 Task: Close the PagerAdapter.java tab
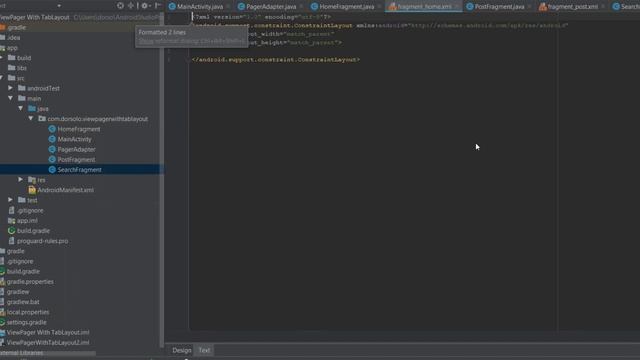301,7
